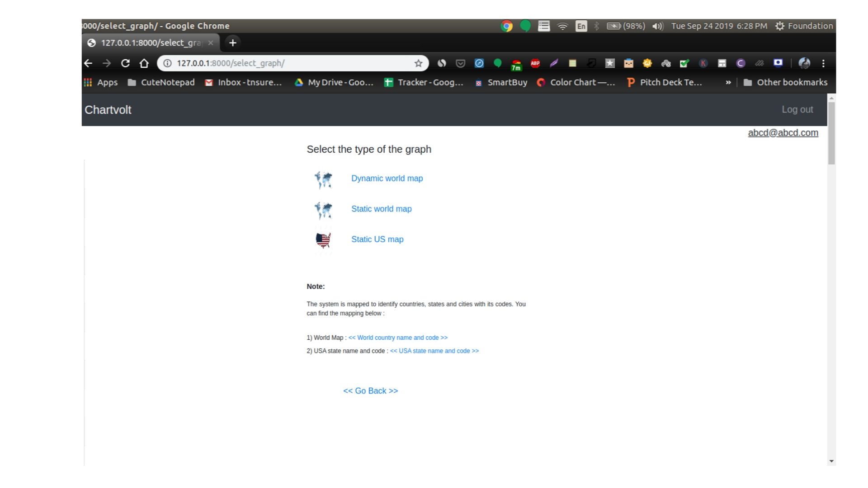Click the Log out link
The width and height of the screenshot is (868, 488).
pos(797,109)
